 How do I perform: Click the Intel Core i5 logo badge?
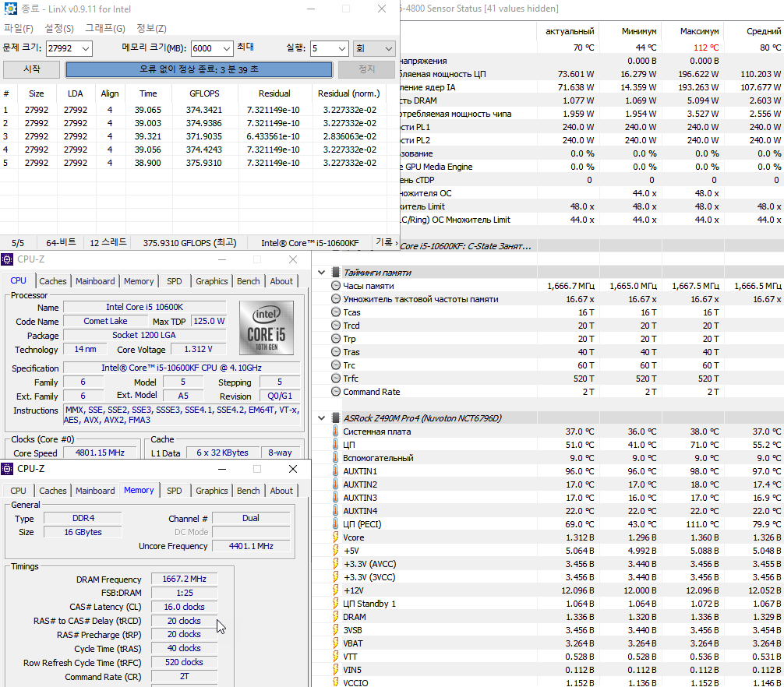point(267,328)
